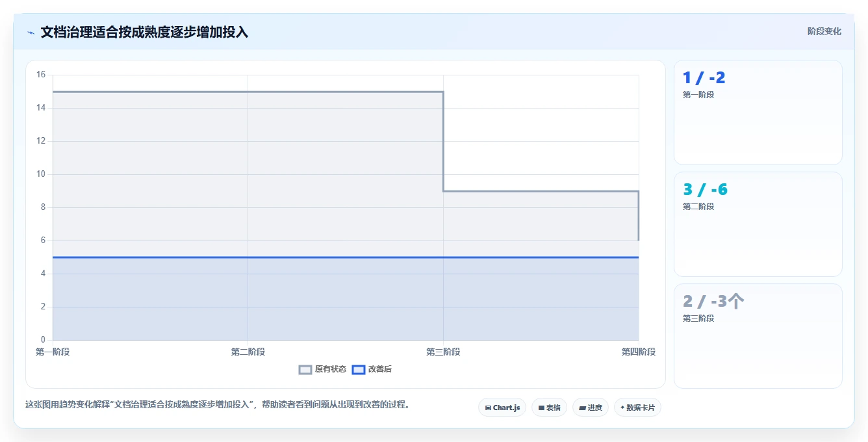
Task: Click the 改善后 blue legend swatch
Action: pos(359,369)
